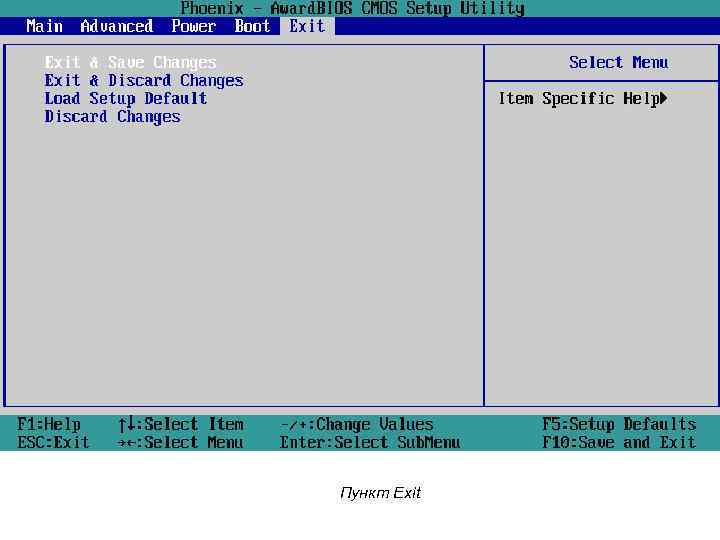Click the ESC:Exit hint

tap(53, 442)
